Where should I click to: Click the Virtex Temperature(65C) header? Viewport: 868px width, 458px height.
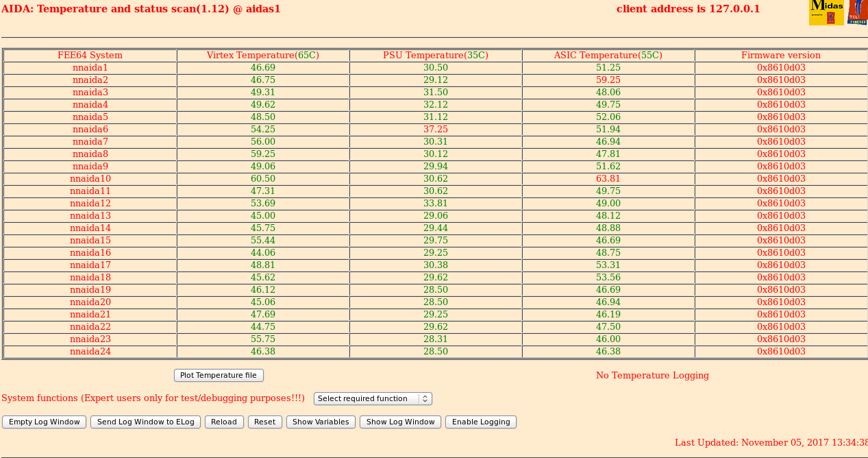[x=263, y=55]
